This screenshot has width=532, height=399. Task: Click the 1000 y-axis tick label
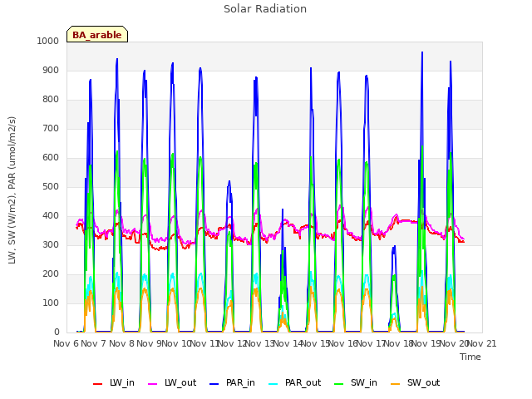[x=48, y=41]
